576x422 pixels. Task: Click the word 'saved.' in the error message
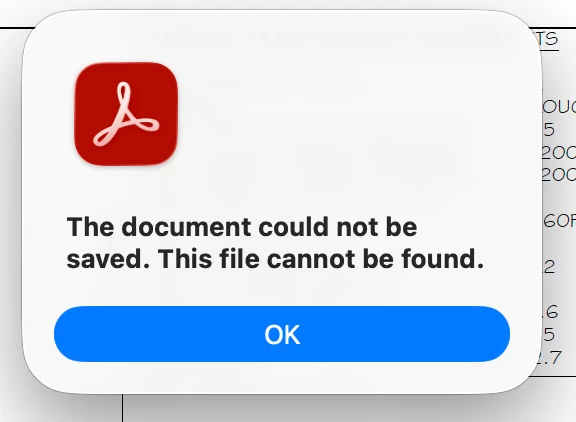108,259
